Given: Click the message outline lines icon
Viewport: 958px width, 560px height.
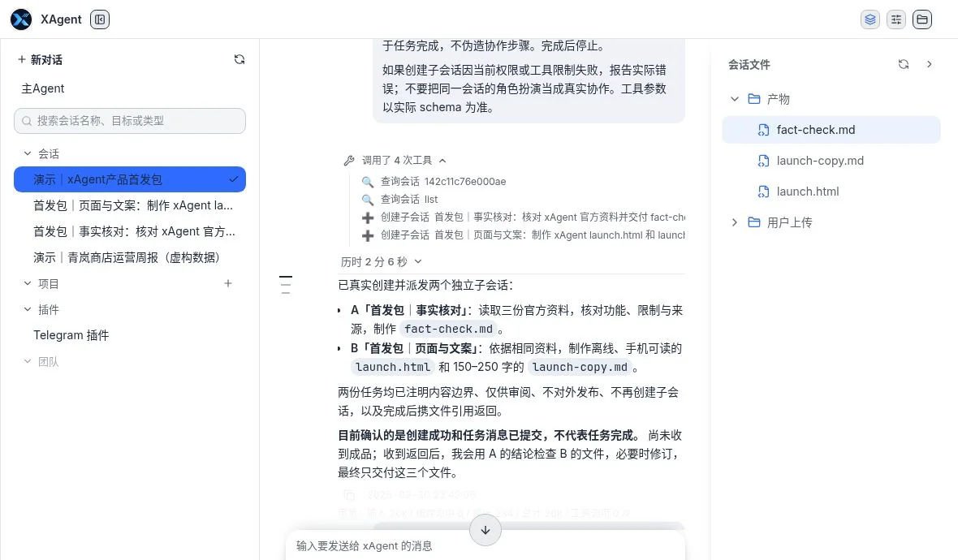Looking at the screenshot, I should pos(285,285).
